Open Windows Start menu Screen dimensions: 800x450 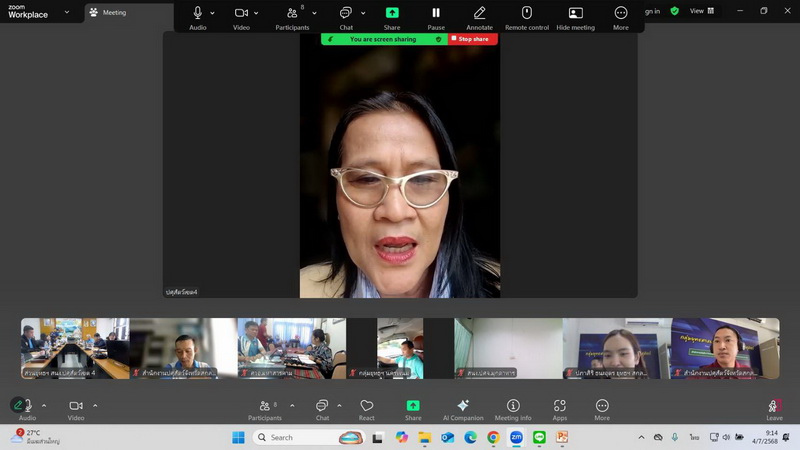pos(238,437)
